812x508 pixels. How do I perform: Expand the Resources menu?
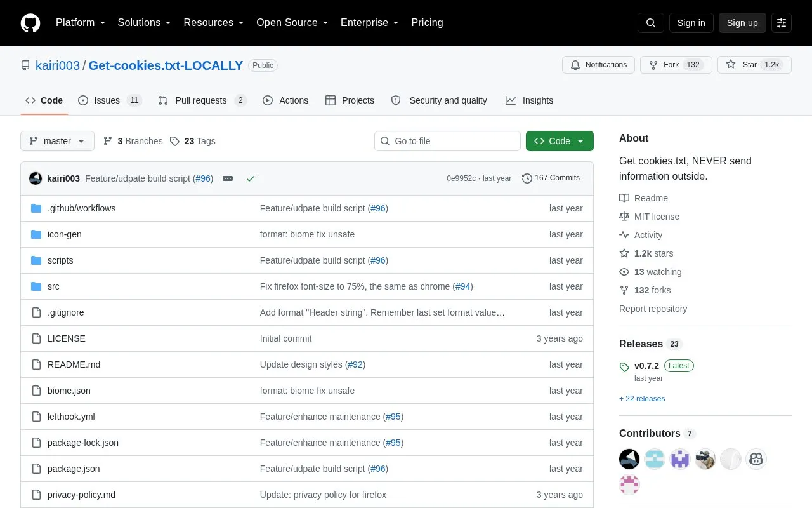pos(214,23)
